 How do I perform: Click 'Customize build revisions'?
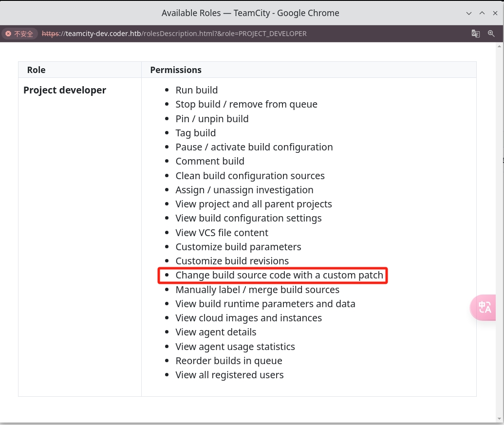click(x=232, y=261)
